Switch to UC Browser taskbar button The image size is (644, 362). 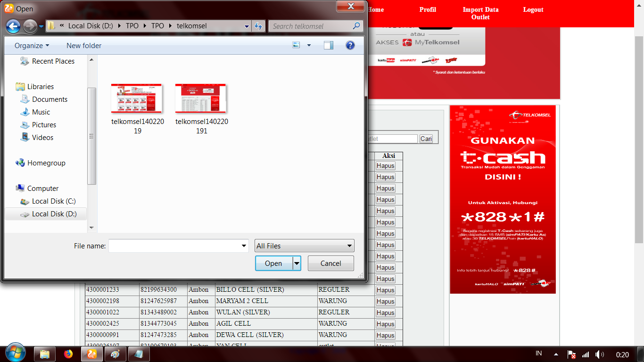pos(92,354)
